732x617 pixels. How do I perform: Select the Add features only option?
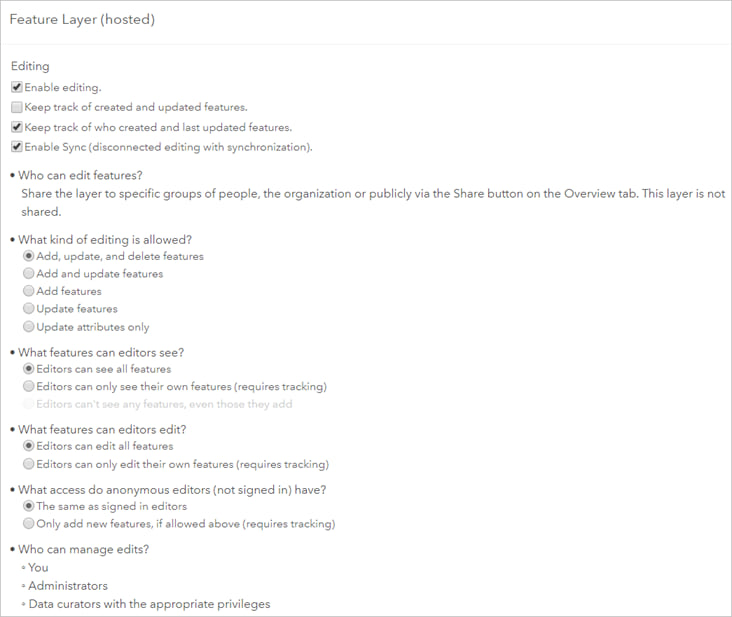coord(29,291)
